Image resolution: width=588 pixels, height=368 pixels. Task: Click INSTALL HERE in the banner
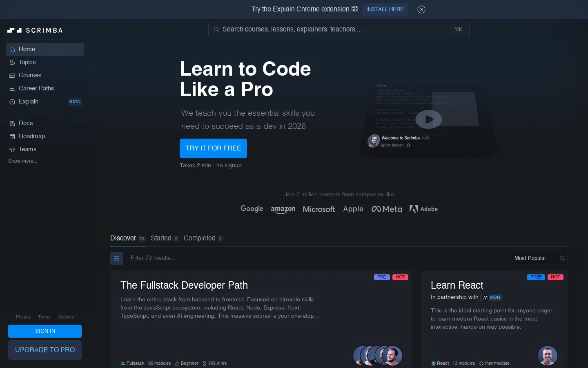[385, 9]
